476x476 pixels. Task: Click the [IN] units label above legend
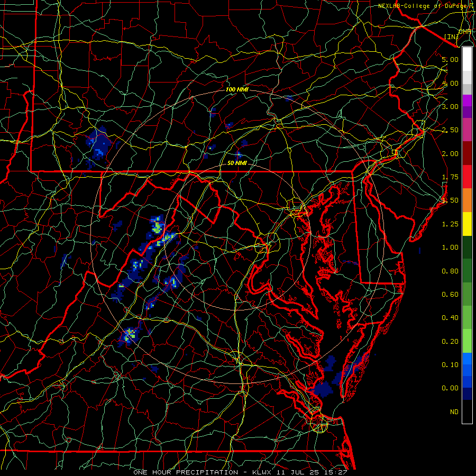coord(451,36)
